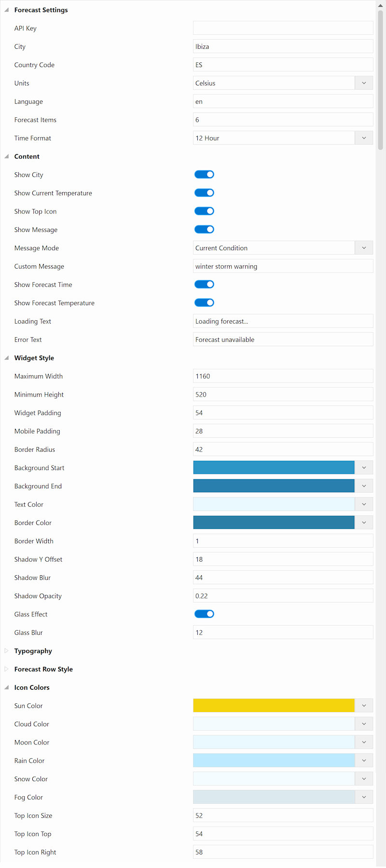Toggle Show Forecast Temperature switch
Viewport: 386px width, 868px height.
coord(204,303)
